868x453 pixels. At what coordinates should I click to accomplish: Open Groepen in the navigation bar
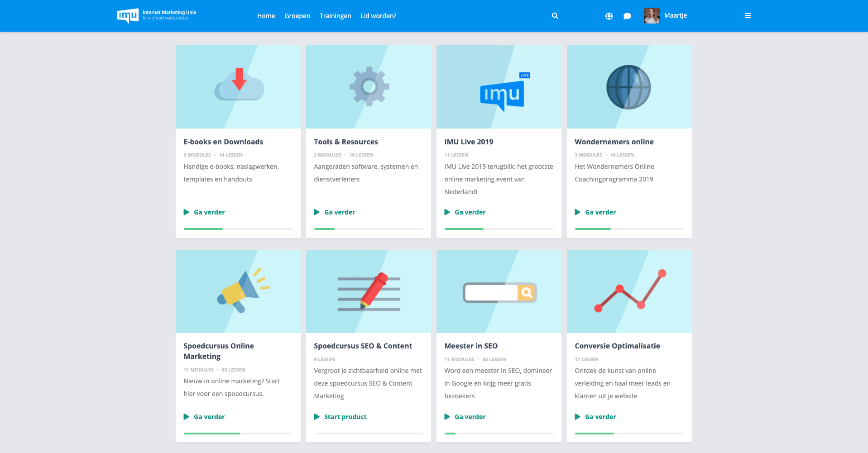[x=297, y=16]
